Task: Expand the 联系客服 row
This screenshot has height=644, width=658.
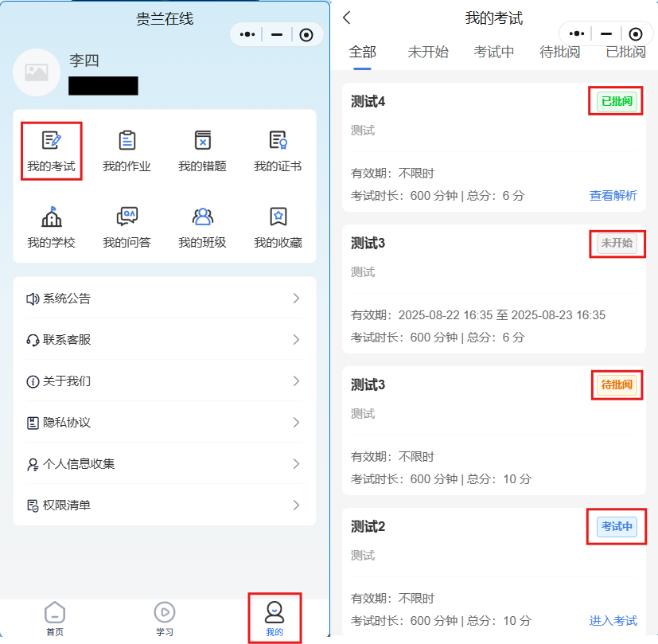Action: (165, 340)
